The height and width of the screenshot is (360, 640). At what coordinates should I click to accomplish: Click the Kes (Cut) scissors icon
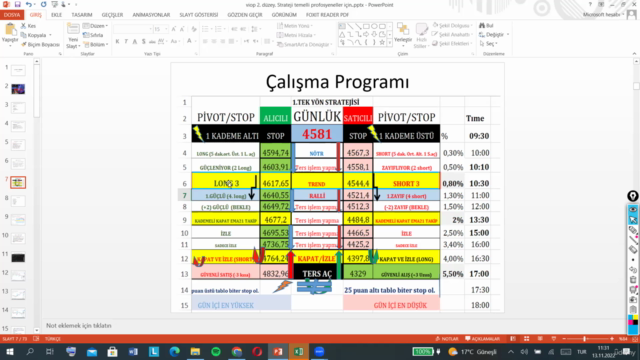(23, 26)
